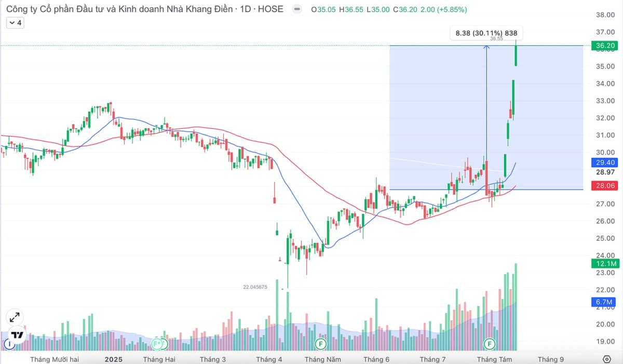623x364 pixels.
Task: Click Tháng 9 on time axis
Action: tap(551, 359)
